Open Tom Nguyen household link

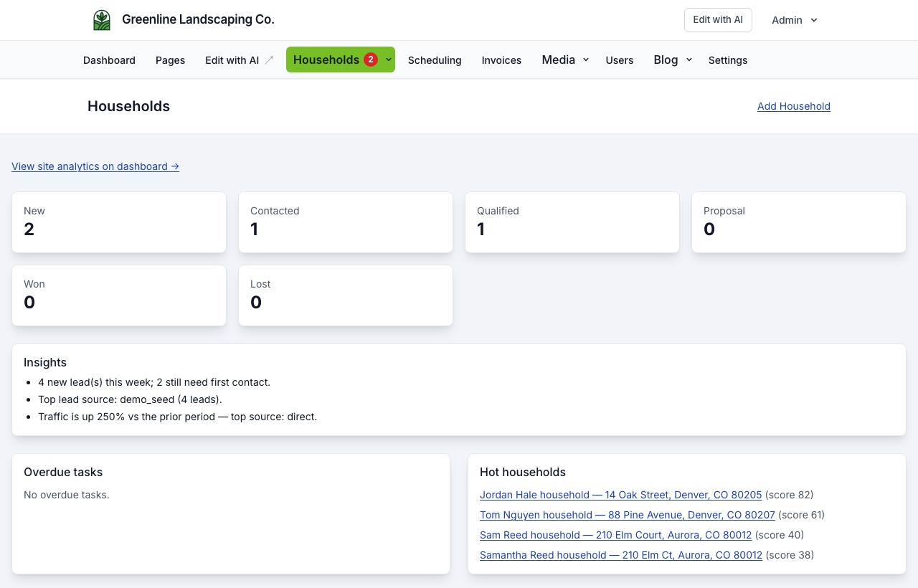point(628,515)
